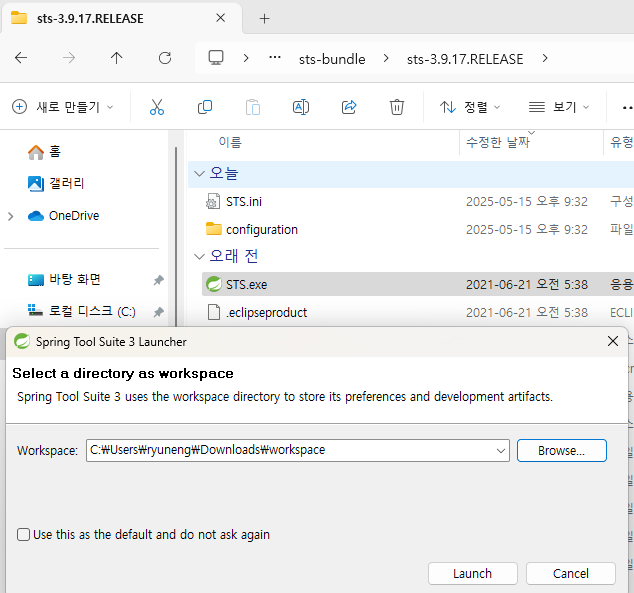
Task: Click the Delete trash can icon
Action: [397, 107]
